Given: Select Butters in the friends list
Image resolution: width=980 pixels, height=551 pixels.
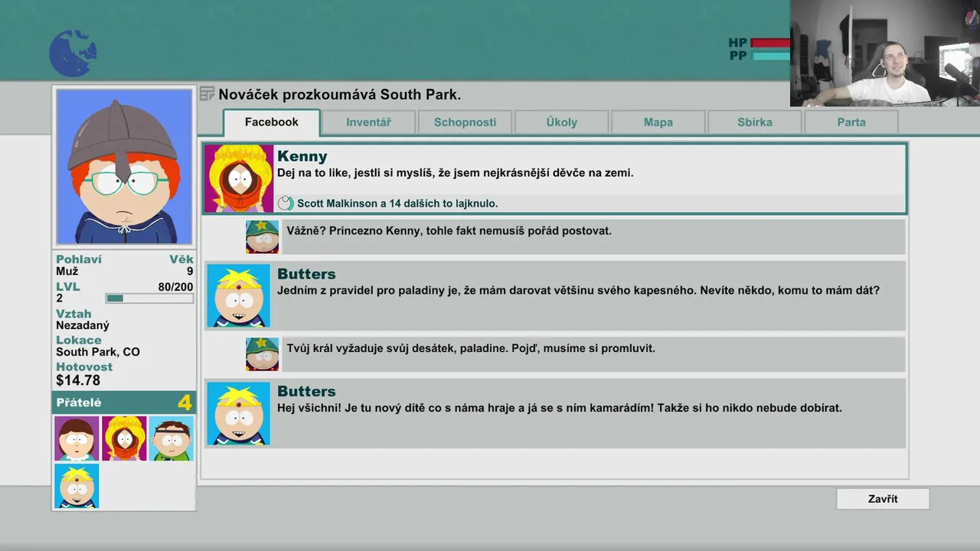Looking at the screenshot, I should coord(77,486).
